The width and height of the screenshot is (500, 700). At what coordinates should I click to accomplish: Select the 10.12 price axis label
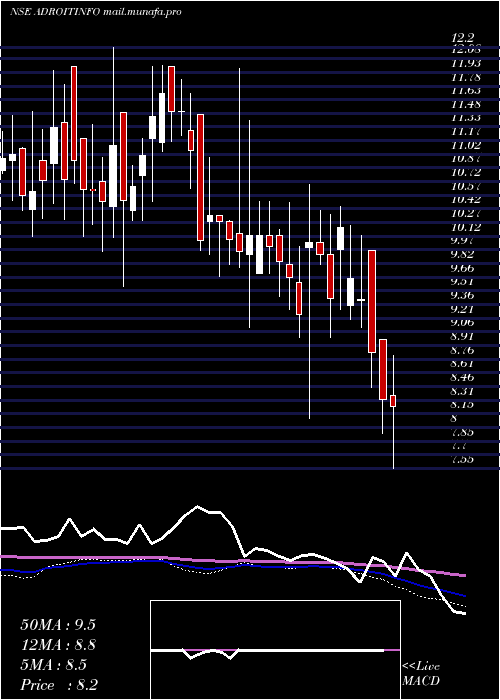(466, 227)
